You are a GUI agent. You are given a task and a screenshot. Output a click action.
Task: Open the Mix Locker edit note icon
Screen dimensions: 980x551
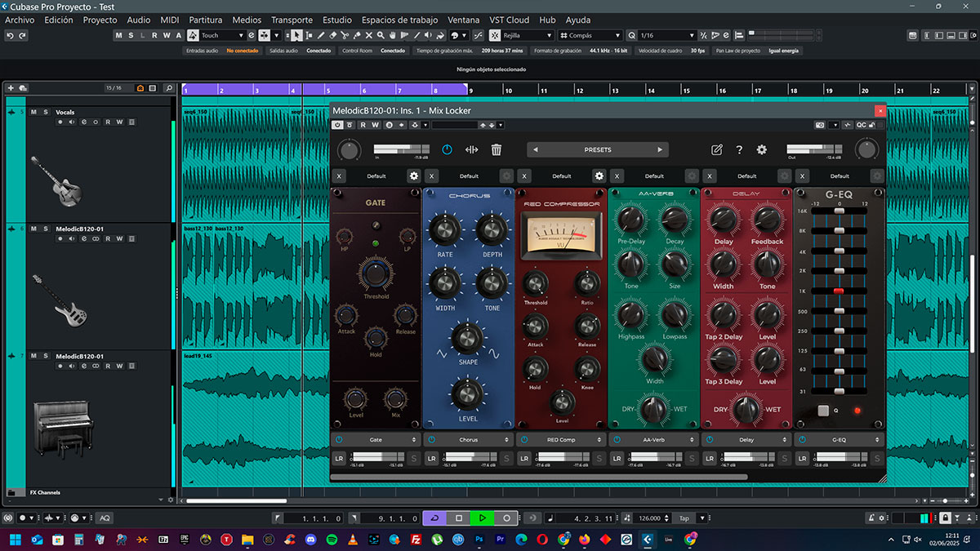(x=716, y=149)
